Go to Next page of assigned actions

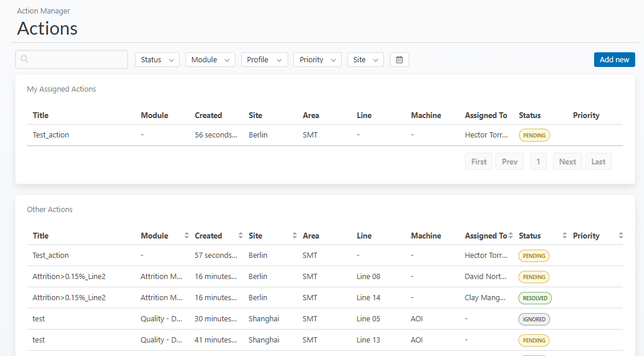(567, 162)
